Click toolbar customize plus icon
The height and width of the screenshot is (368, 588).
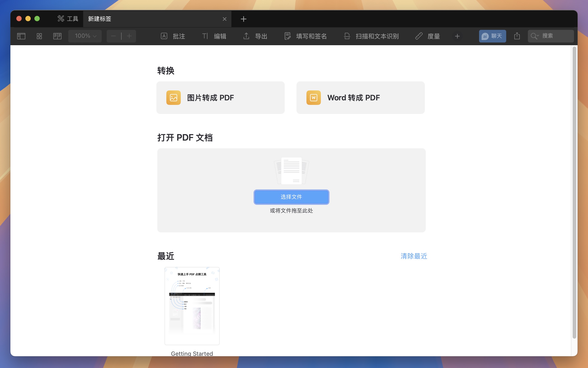(457, 36)
